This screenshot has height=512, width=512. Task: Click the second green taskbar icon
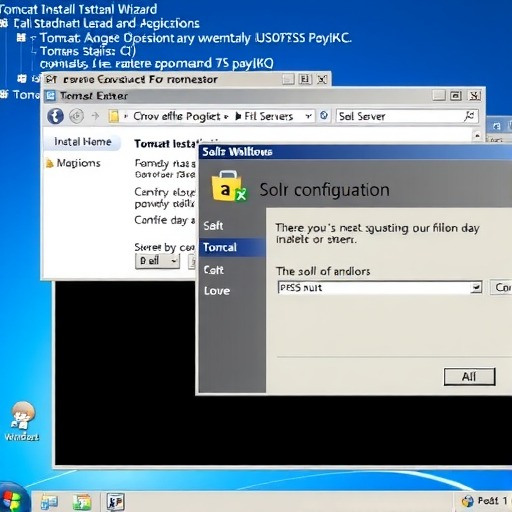(x=82, y=502)
